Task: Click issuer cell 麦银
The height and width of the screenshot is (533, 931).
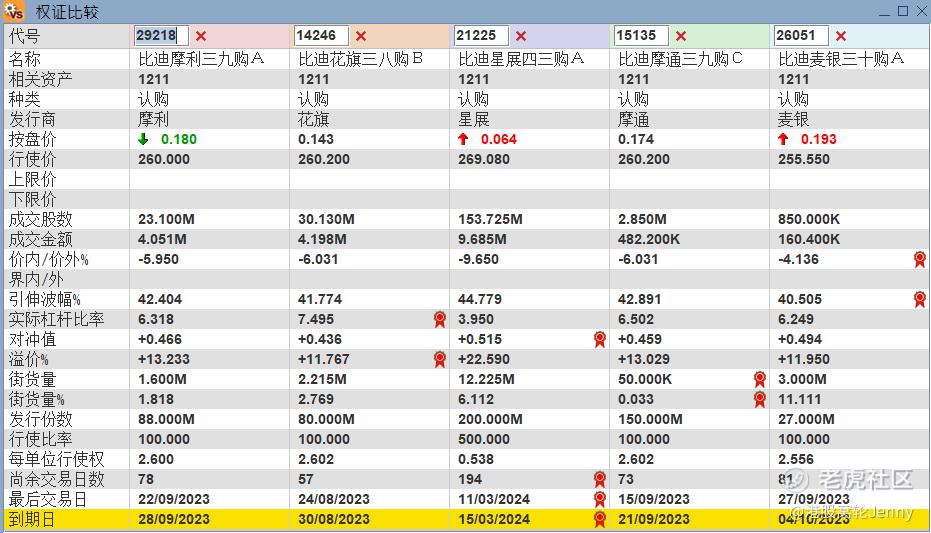Action: 794,119
